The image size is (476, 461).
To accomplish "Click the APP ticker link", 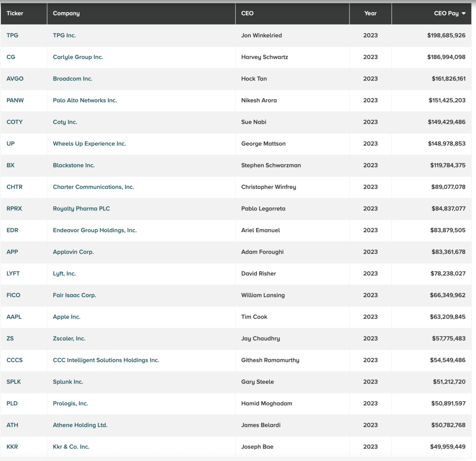I will click(x=12, y=252).
